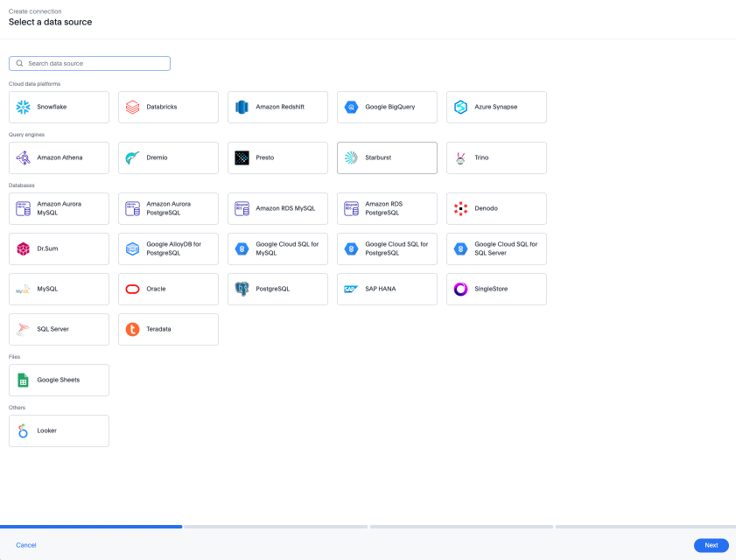Screen dimensions: 736x560
Task: Select the Google Sheets icon
Action: 23,380
